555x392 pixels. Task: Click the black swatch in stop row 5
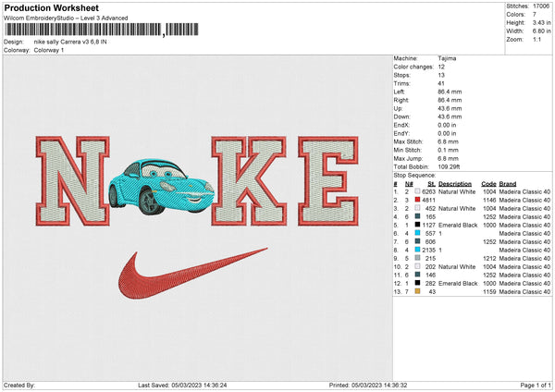(x=418, y=225)
